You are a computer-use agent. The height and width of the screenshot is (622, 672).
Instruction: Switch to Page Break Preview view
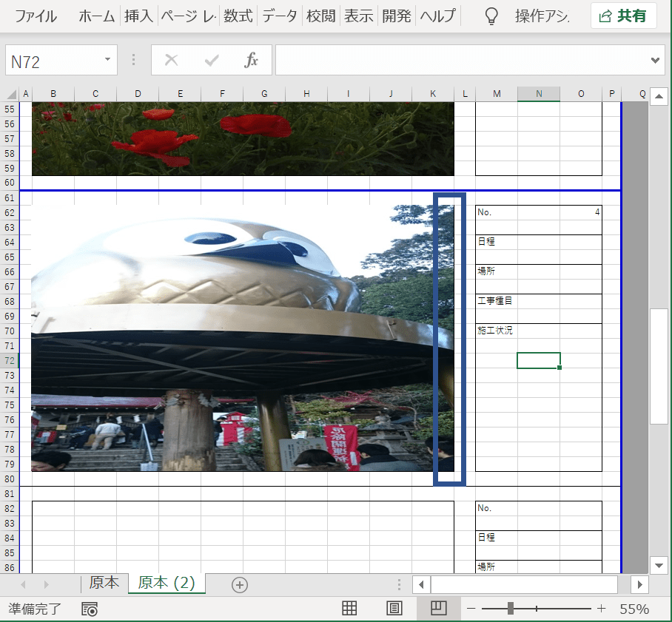[x=438, y=609]
